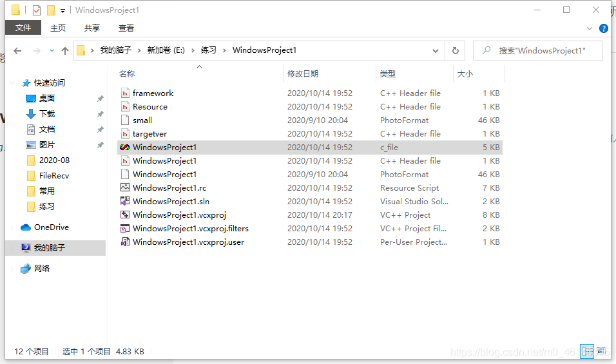Select the framework header file icon
Screen dimensions: 616x364
(x=125, y=93)
